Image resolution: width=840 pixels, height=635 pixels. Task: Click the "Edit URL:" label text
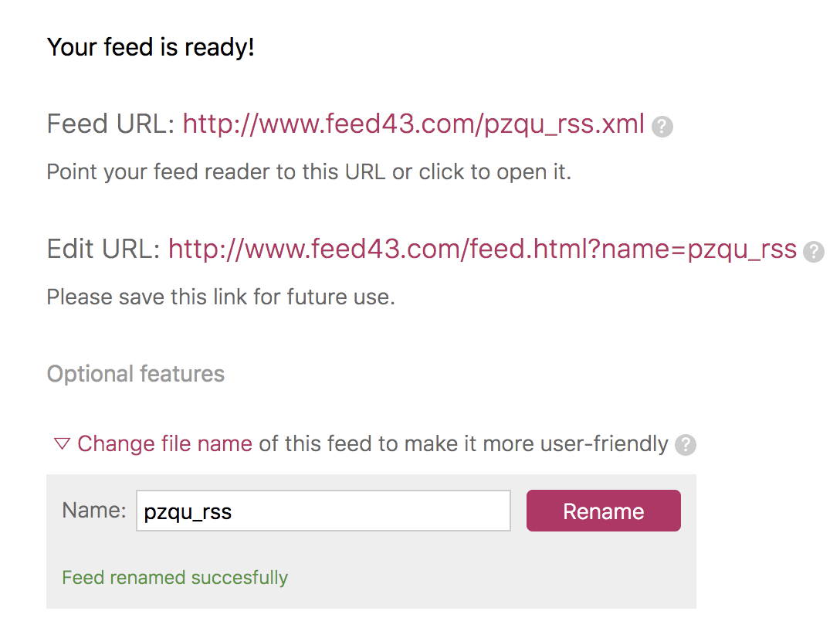click(103, 249)
